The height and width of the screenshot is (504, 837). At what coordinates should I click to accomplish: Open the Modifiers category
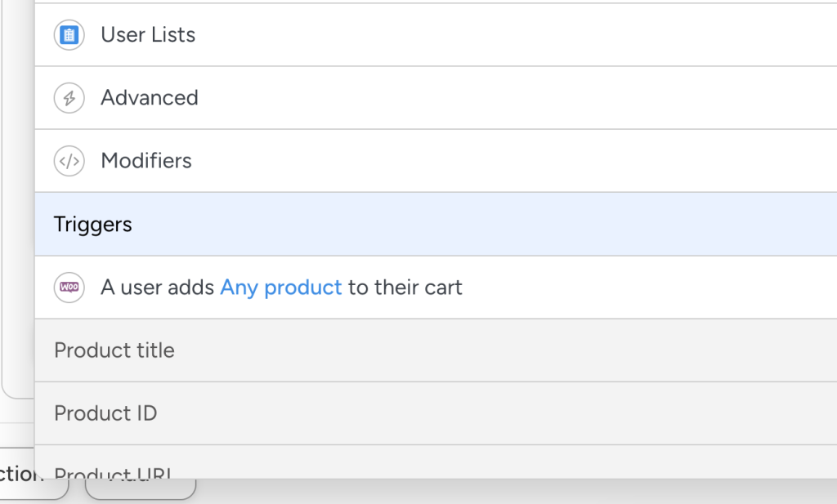click(146, 161)
